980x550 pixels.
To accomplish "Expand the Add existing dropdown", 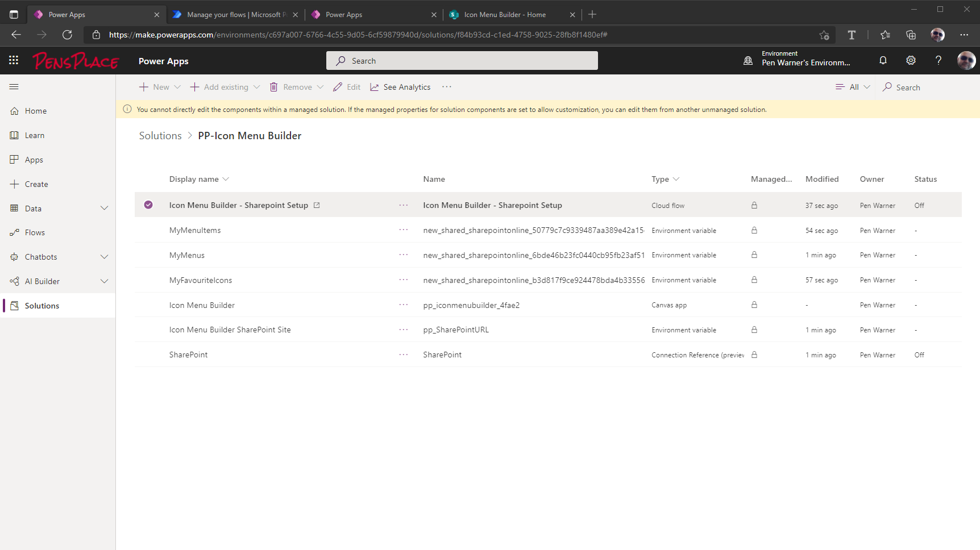I will pyautogui.click(x=256, y=87).
